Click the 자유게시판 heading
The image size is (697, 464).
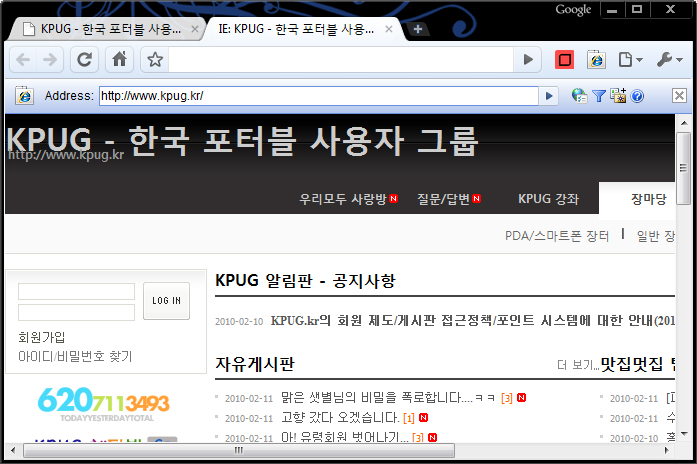tap(255, 364)
